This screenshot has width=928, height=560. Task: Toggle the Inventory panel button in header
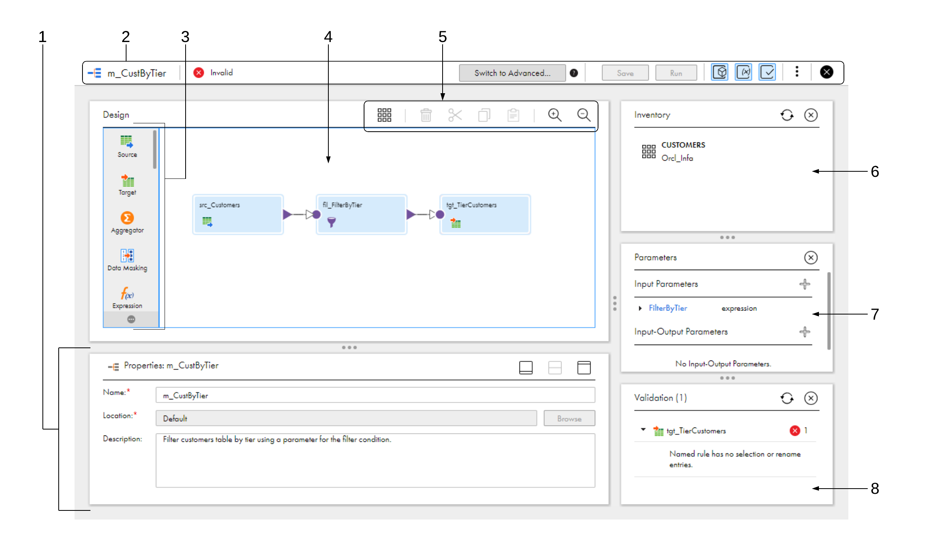tap(719, 73)
